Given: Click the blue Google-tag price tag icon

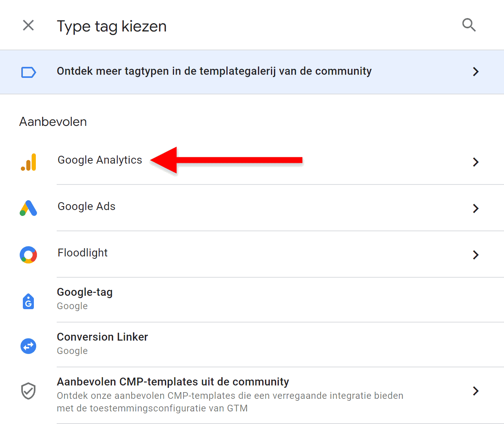Looking at the screenshot, I should [28, 301].
